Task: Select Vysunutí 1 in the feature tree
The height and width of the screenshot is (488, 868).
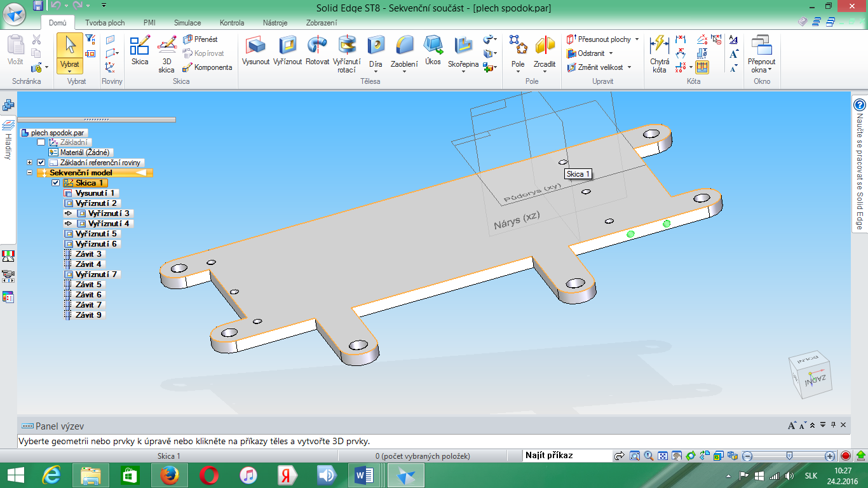Action: 92,193
